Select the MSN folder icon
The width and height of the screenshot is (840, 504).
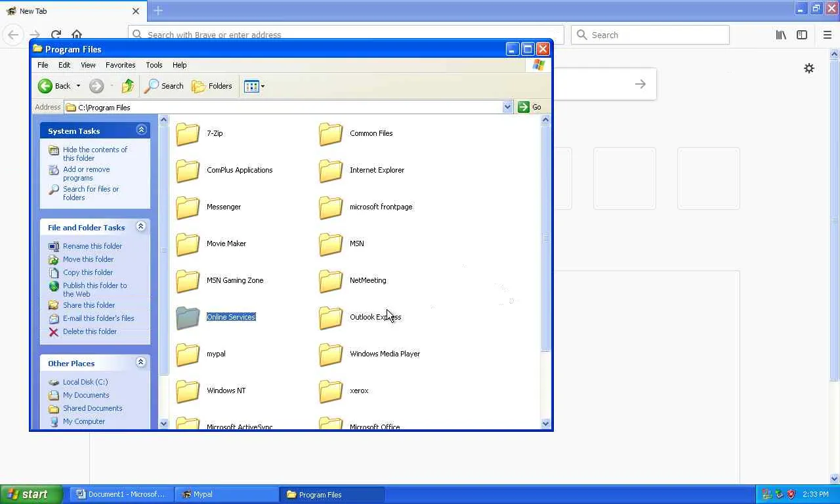[x=331, y=243]
